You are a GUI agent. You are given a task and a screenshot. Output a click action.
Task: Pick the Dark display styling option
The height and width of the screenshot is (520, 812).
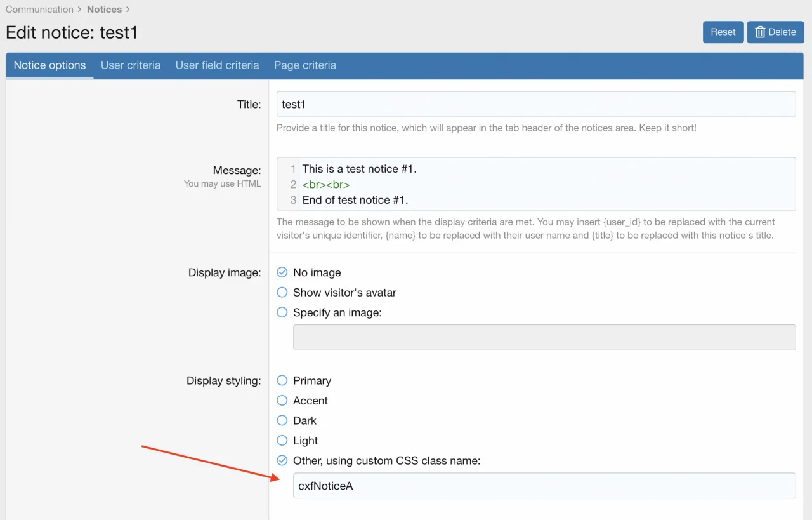point(282,421)
